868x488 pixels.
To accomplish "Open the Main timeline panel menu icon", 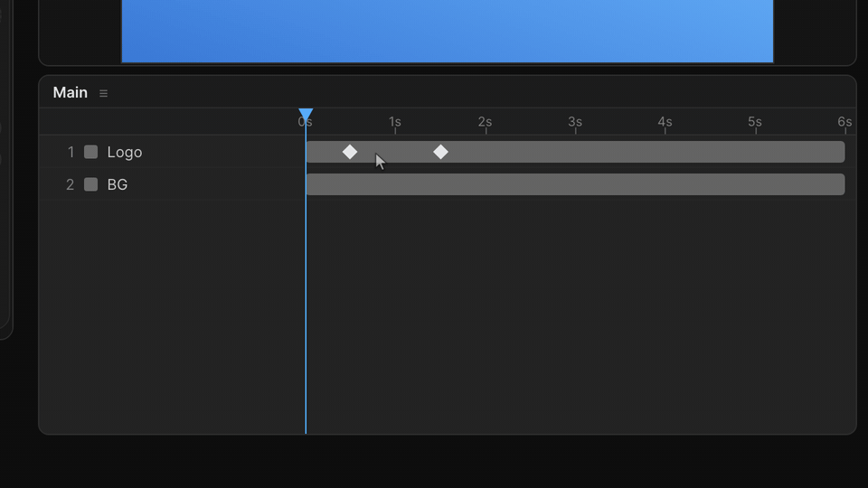I will tap(103, 93).
